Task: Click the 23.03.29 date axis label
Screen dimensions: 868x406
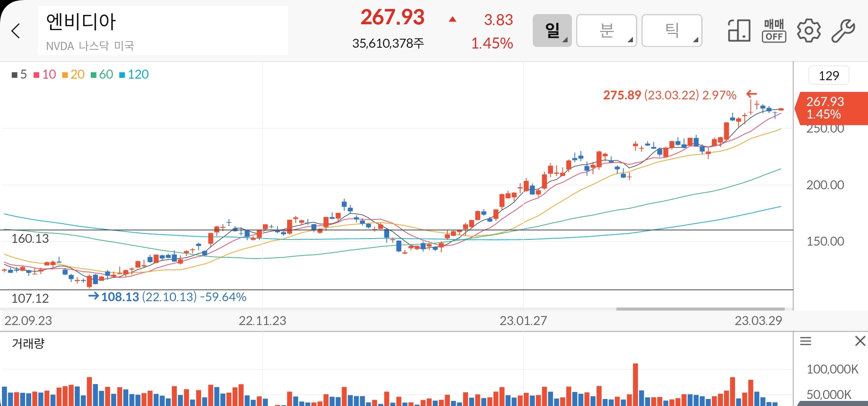Action: (758, 321)
